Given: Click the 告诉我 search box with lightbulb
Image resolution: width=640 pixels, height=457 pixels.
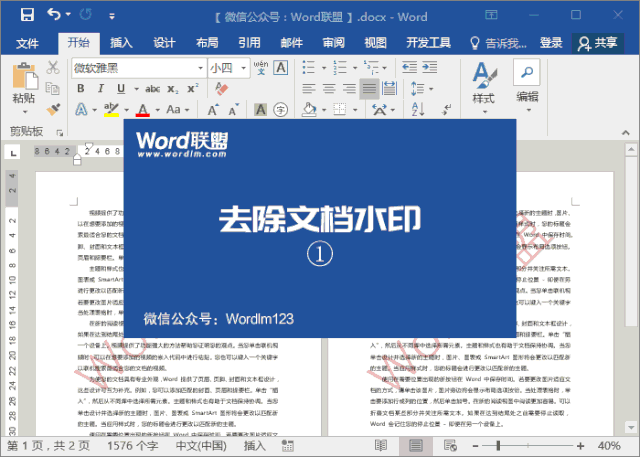Looking at the screenshot, I should pyautogui.click(x=498, y=43).
